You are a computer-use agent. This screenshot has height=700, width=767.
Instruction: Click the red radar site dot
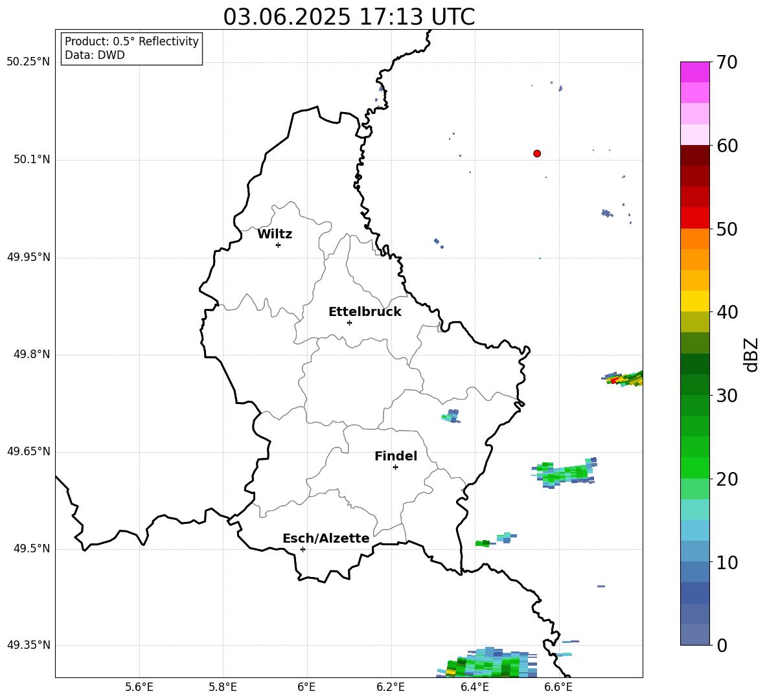pyautogui.click(x=537, y=153)
